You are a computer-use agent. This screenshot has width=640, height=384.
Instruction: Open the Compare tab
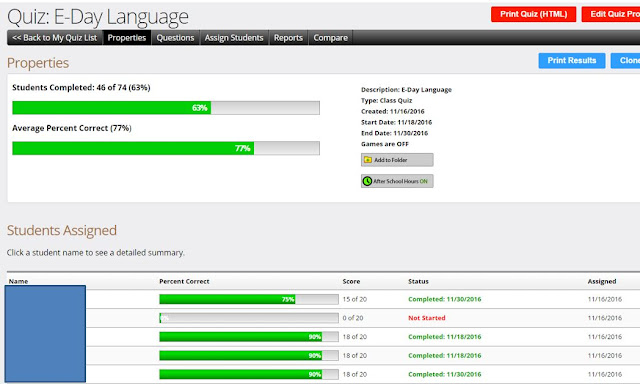pyautogui.click(x=331, y=38)
